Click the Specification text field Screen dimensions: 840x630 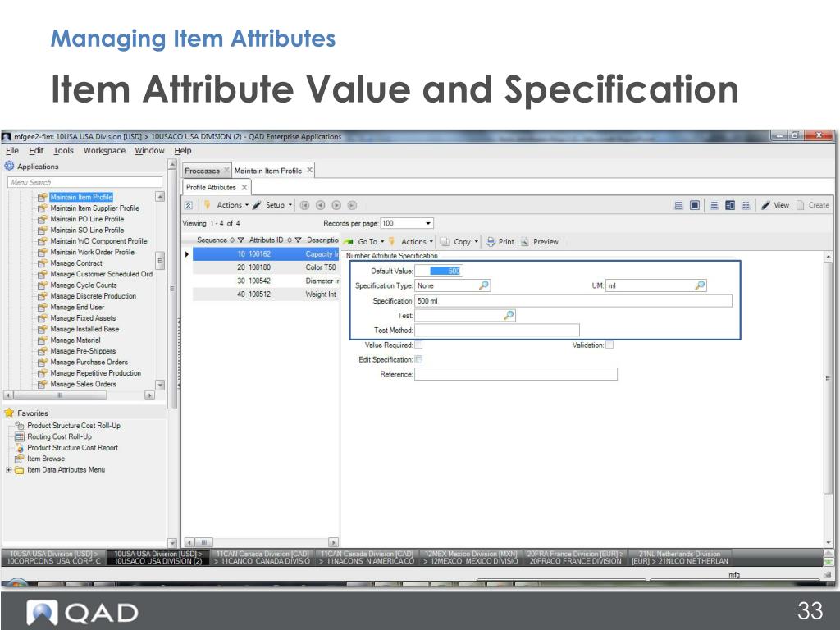(573, 301)
